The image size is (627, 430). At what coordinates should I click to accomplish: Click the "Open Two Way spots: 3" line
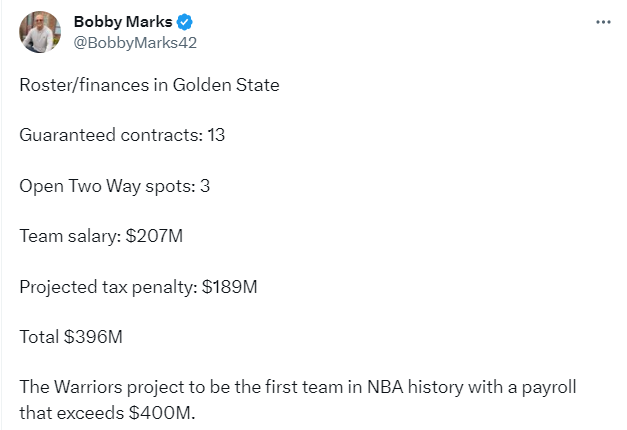coord(116,186)
